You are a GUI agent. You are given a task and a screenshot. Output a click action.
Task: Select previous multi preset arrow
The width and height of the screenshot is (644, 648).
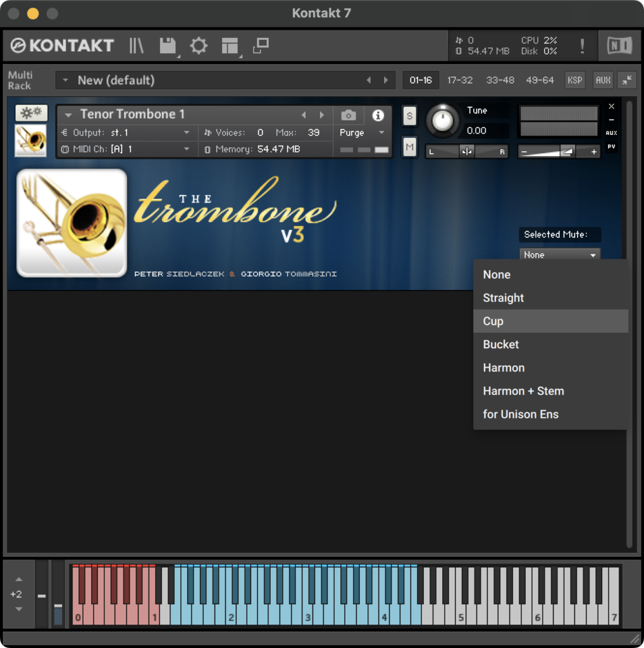click(368, 80)
